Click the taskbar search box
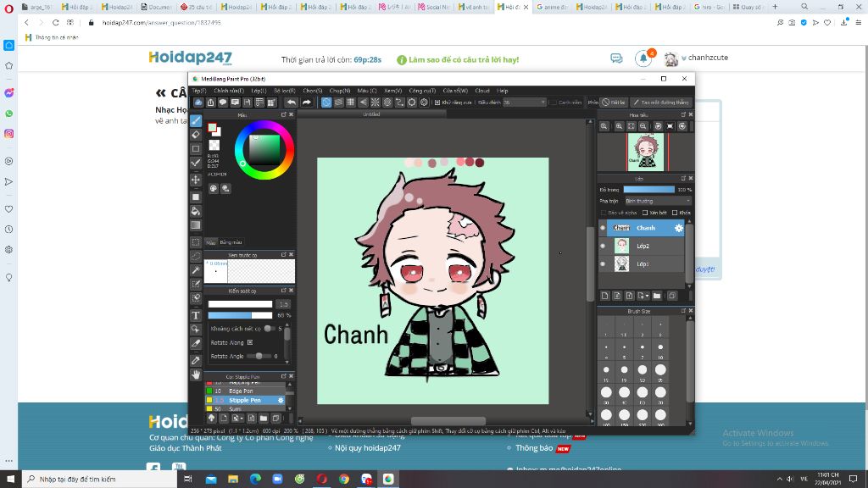The image size is (868, 488). 100,480
